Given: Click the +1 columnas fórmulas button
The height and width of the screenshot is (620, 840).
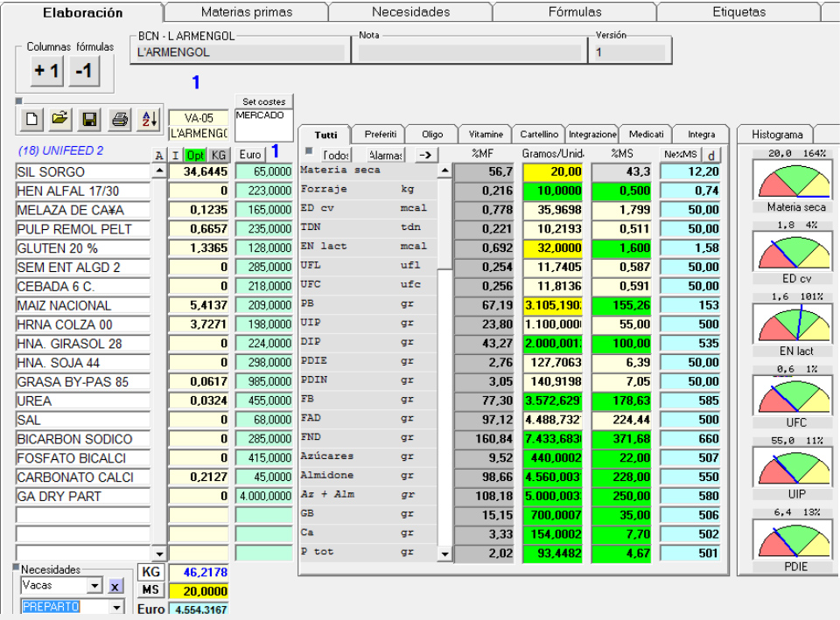Looking at the screenshot, I should (x=46, y=72).
